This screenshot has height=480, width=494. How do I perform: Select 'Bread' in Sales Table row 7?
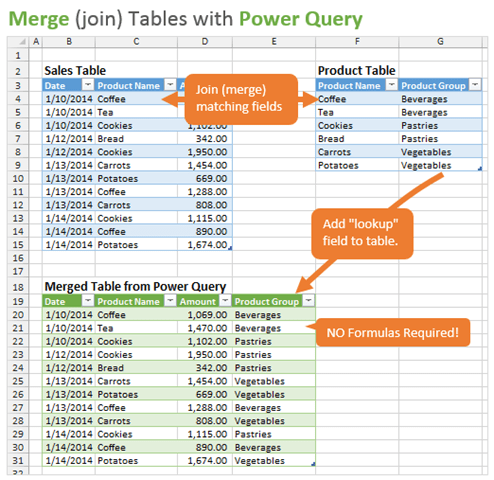click(136, 139)
